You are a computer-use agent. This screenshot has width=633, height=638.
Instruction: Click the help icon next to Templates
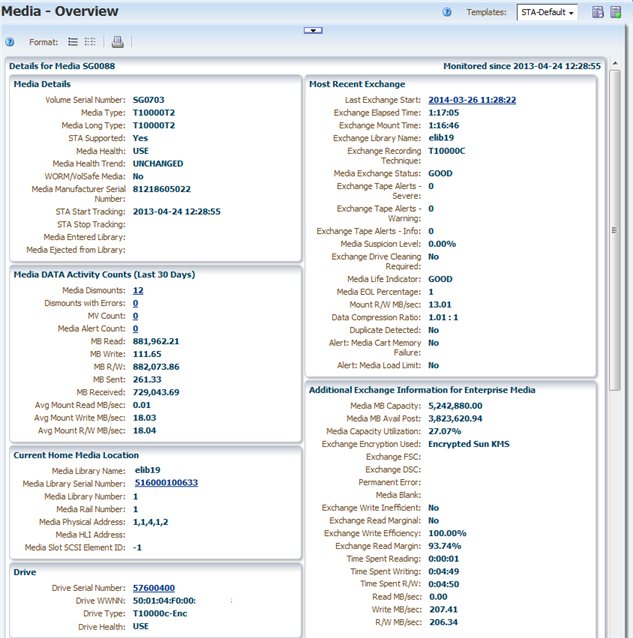pos(447,12)
